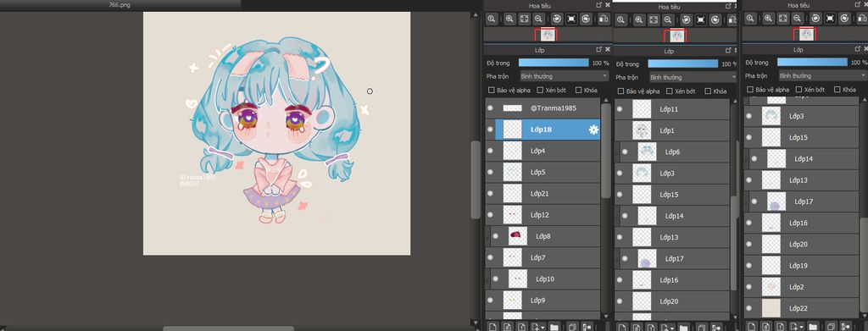Zoom in using the left navigator panel
This screenshot has height=331, width=868.
point(509,19)
